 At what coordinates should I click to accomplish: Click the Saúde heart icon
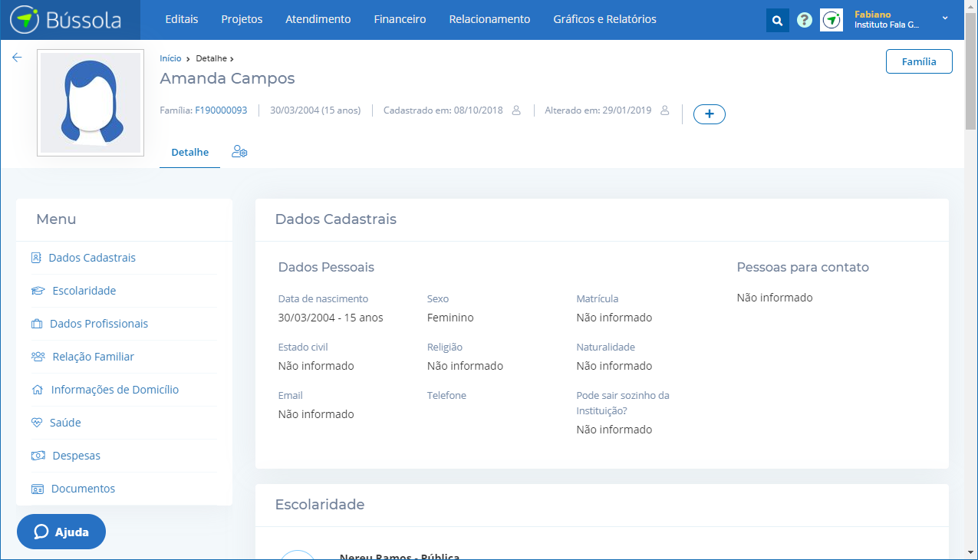pyautogui.click(x=37, y=423)
